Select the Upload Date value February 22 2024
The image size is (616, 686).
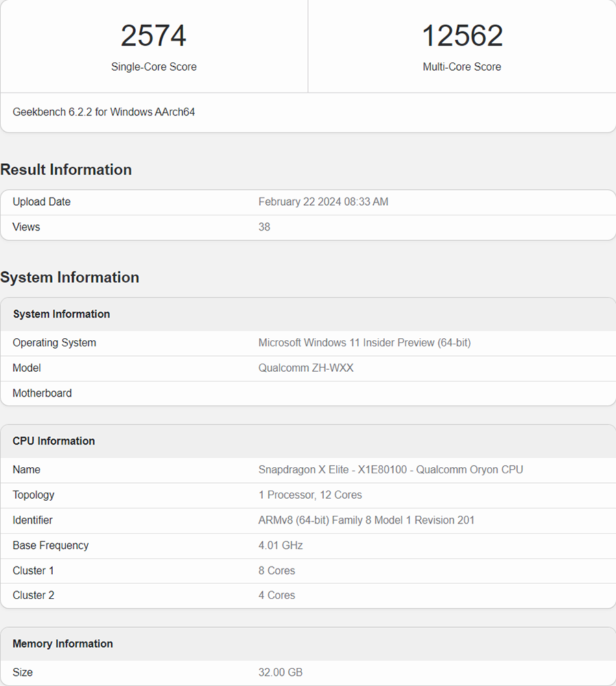click(323, 202)
